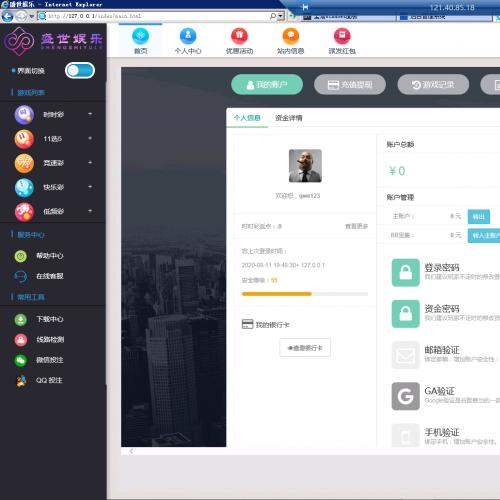Click the orange security level progress bar

pos(305,294)
